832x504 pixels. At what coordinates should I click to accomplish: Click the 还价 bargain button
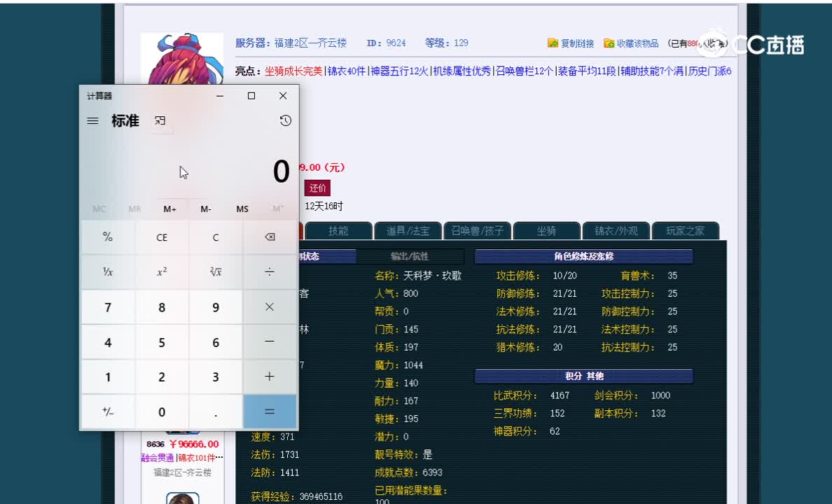[x=317, y=188]
